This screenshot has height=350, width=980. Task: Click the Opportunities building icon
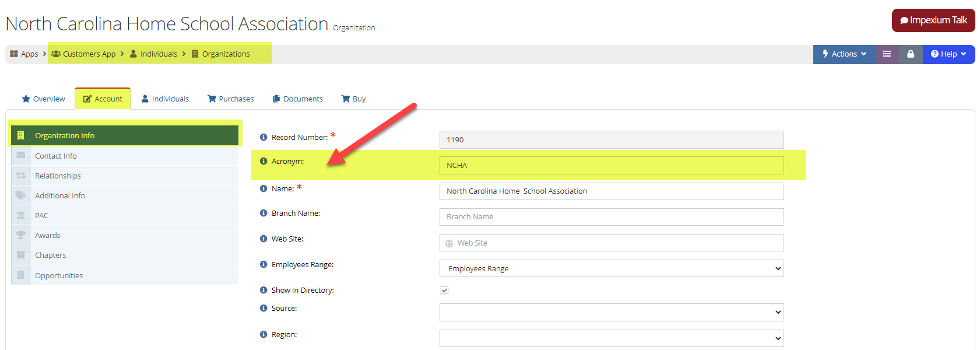coord(21,275)
